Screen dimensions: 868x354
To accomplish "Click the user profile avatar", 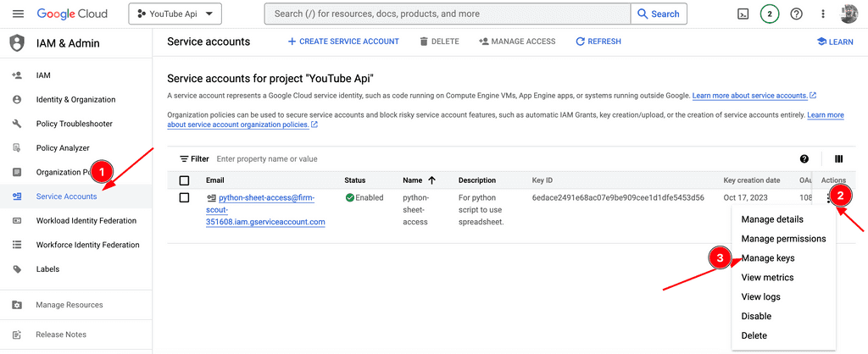I will tap(849, 14).
